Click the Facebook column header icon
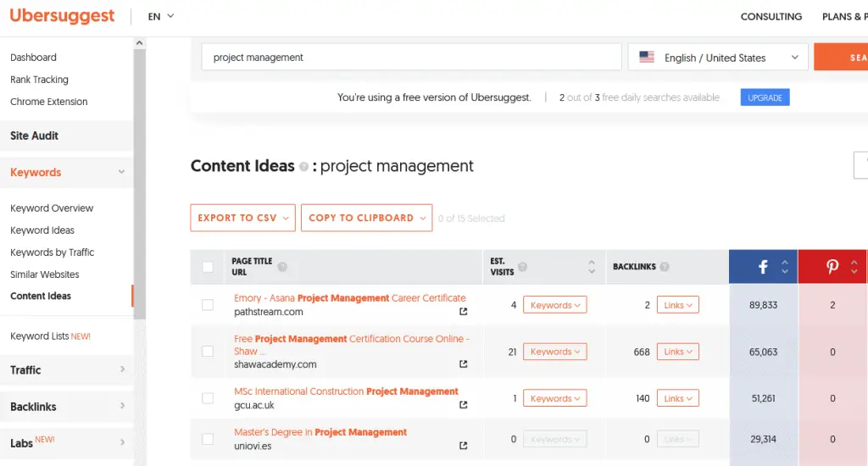868x466 pixels. coord(763,267)
